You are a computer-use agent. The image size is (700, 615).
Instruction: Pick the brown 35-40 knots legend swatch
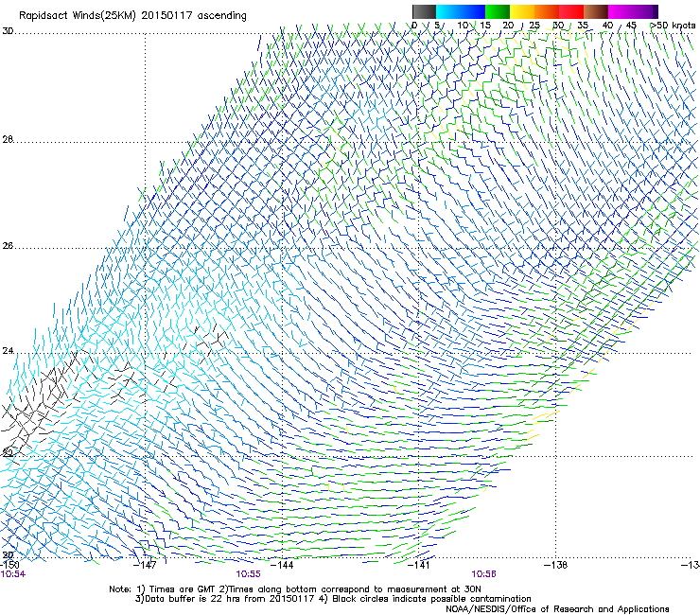[596, 11]
